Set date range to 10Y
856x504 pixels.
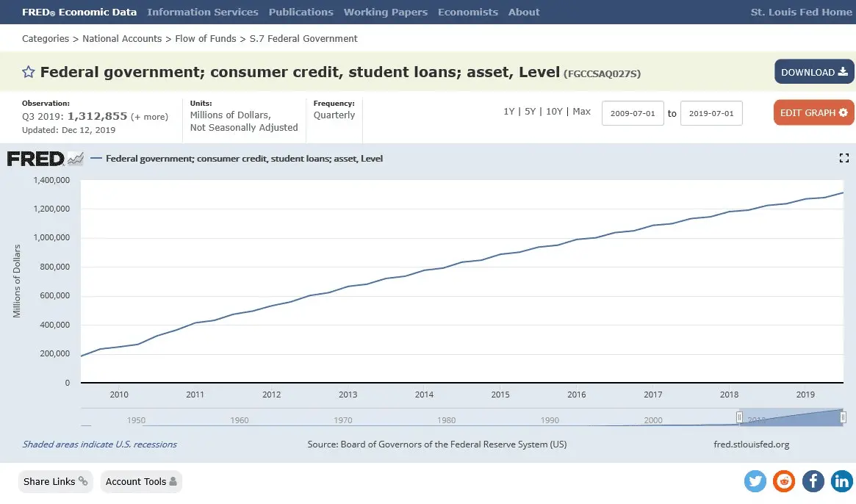554,112
